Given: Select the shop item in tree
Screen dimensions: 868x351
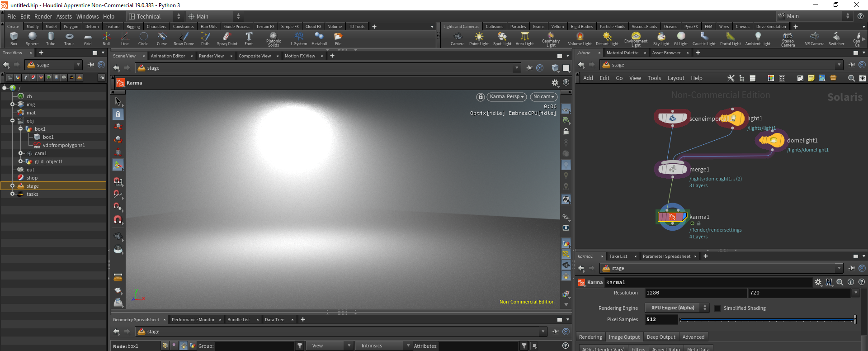Looking at the screenshot, I should 32,178.
